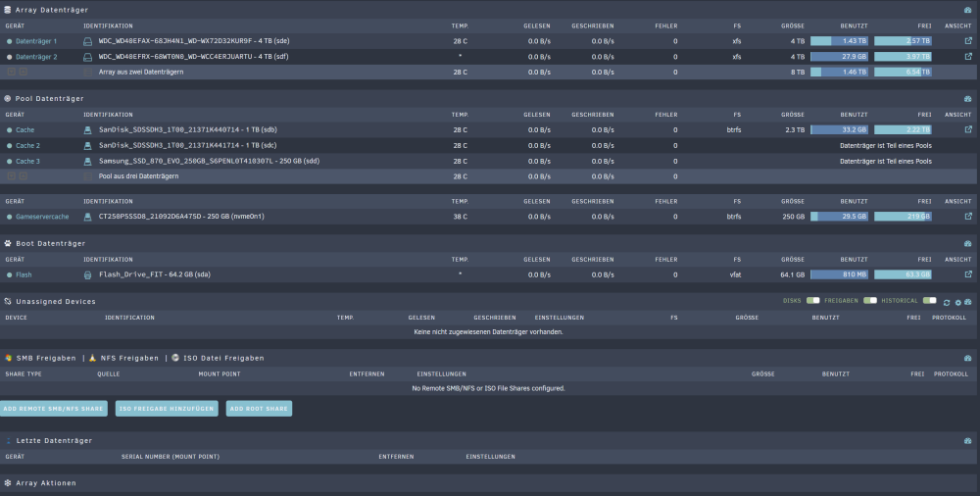Click SSD icon beside Samsung SSD 870 EVO

[87, 162]
